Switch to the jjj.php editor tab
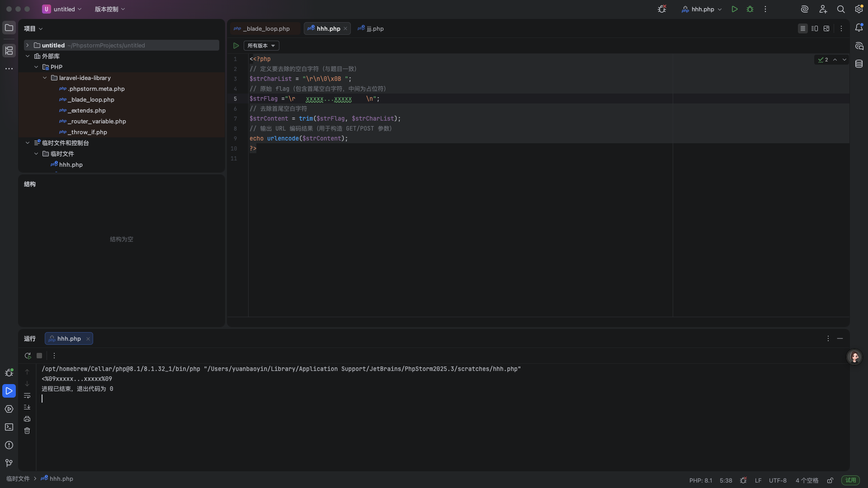The height and width of the screenshot is (488, 868). (x=371, y=28)
